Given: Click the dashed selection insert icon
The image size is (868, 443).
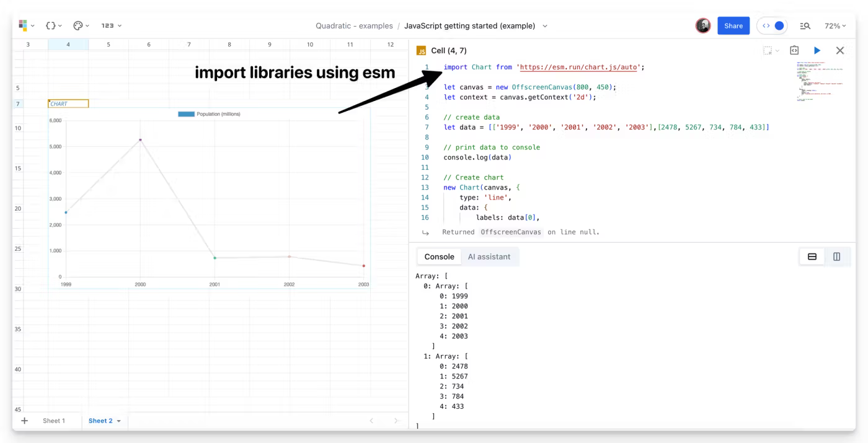Looking at the screenshot, I should point(768,51).
